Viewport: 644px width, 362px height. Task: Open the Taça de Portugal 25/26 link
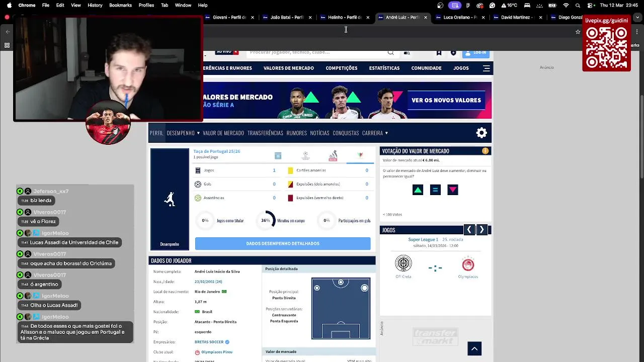click(x=217, y=151)
